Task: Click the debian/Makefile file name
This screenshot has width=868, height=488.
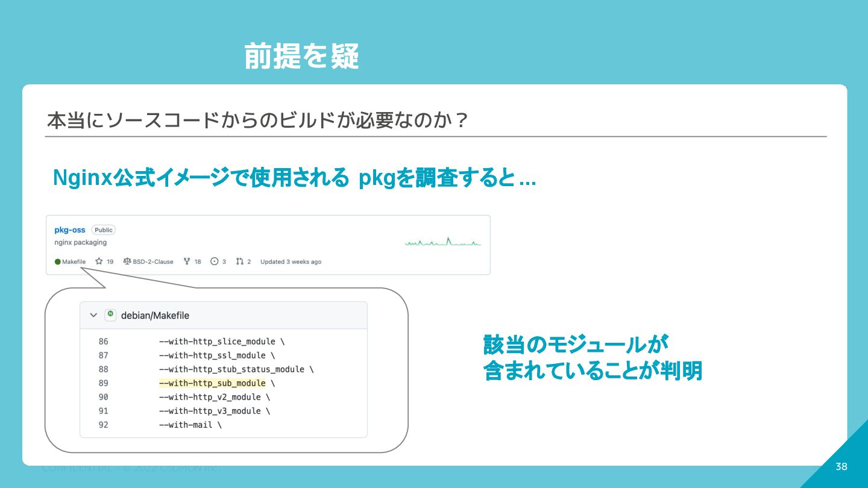Action: click(155, 315)
